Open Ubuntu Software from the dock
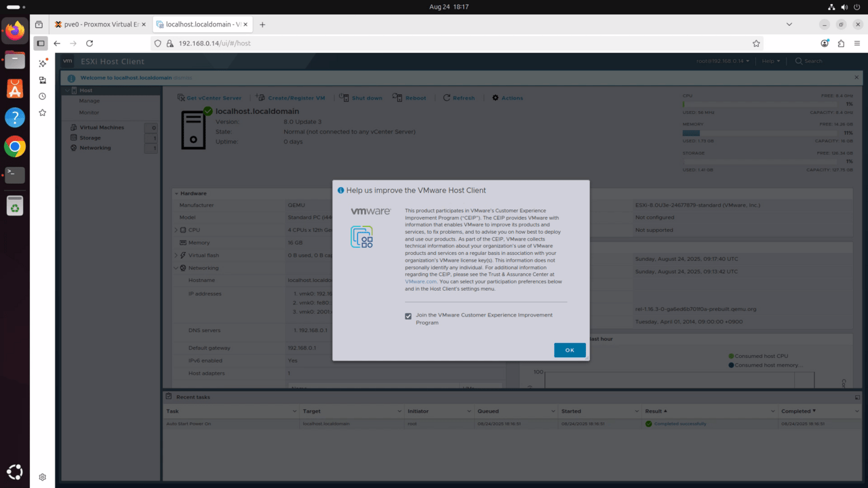 coord(15,88)
